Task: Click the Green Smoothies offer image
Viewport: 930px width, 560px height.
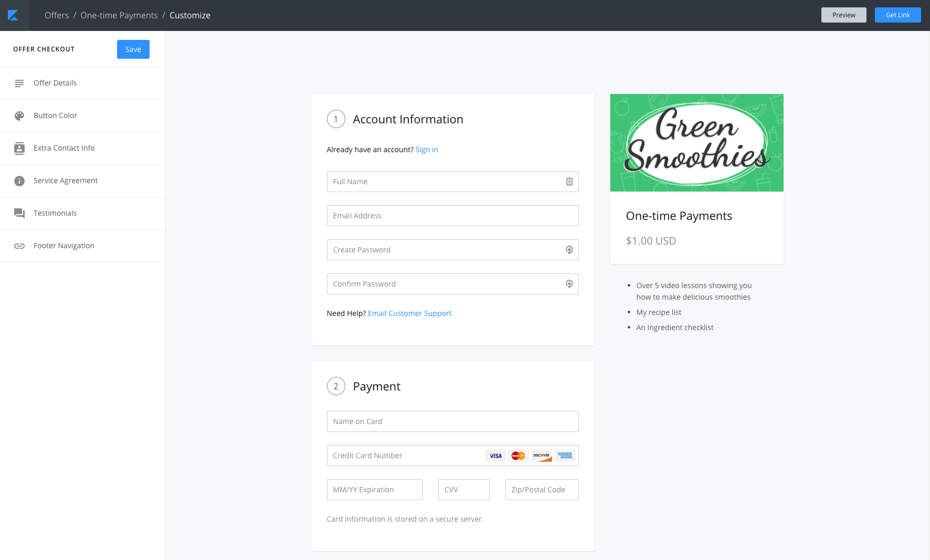Action: pos(697,143)
